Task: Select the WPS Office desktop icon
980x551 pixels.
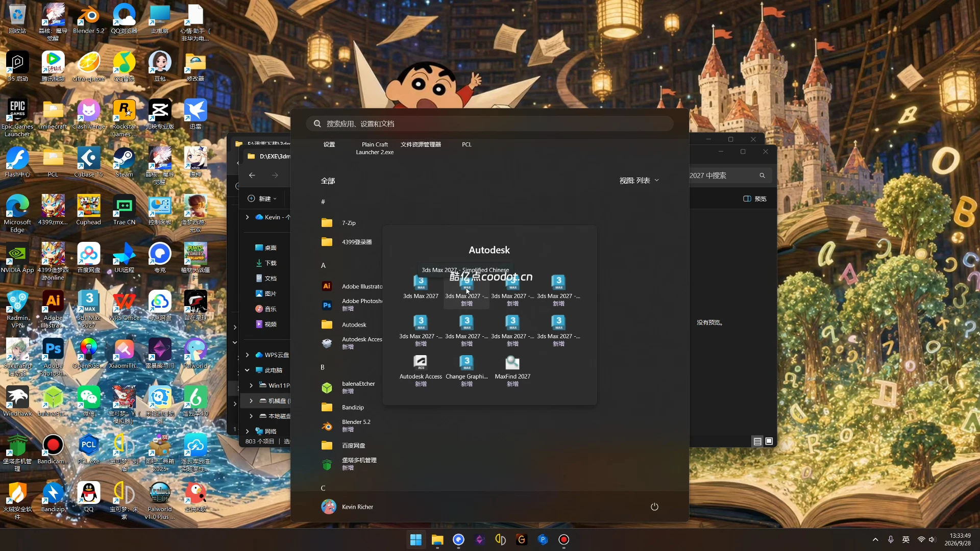Action: [x=124, y=306]
